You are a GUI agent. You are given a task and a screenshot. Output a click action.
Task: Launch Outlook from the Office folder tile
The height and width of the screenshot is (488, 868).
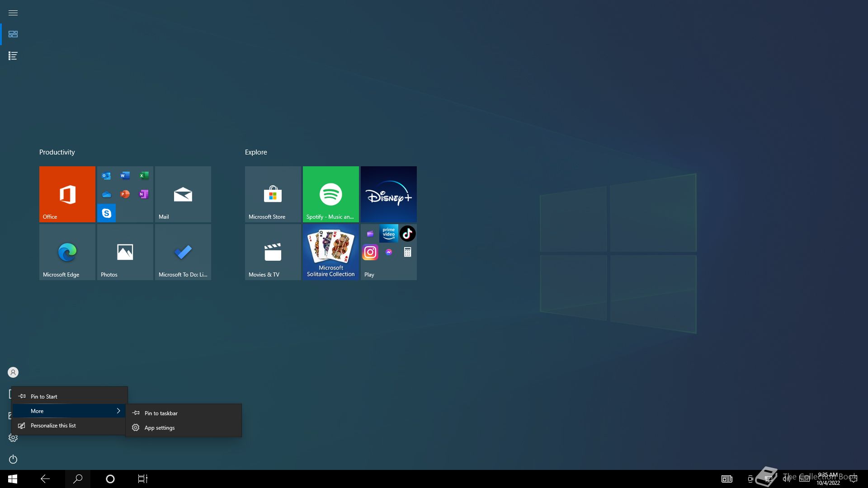(x=107, y=176)
